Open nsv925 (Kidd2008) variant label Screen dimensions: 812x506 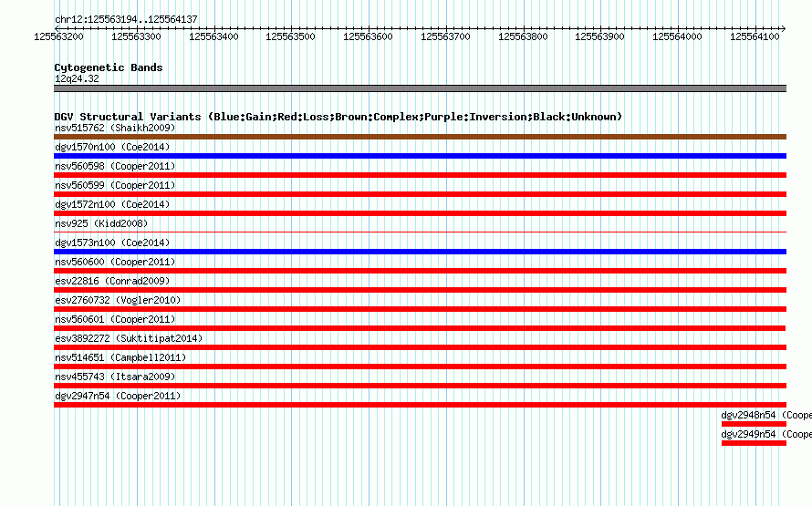(x=101, y=223)
